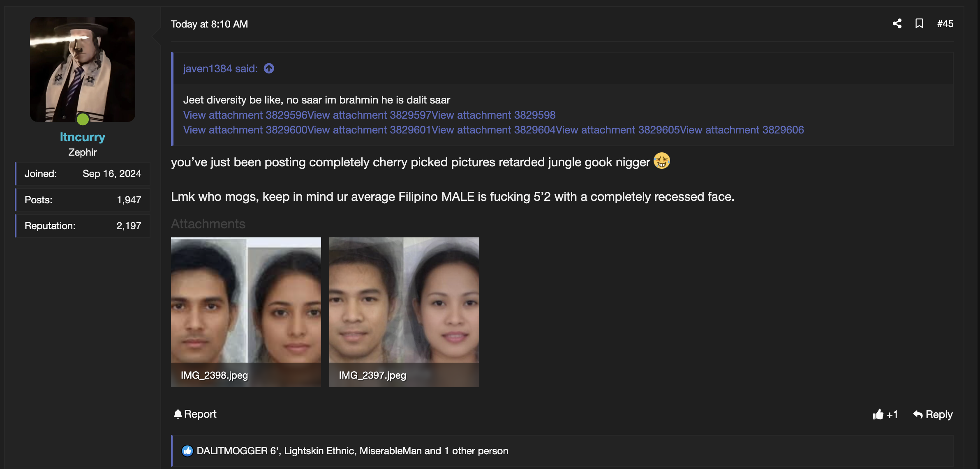980x469 pixels.
Task: Open the user avatar image
Action: click(x=83, y=69)
